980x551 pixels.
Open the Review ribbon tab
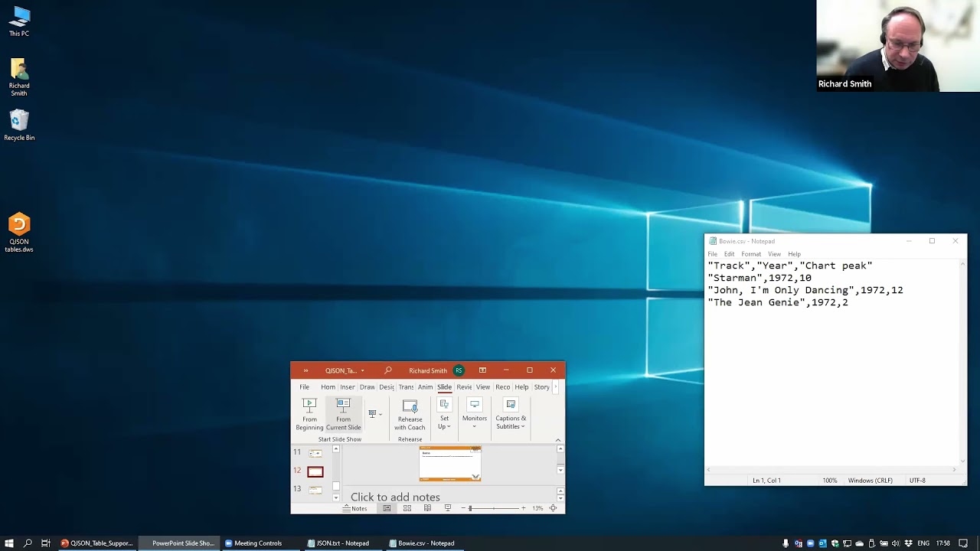[x=464, y=387]
